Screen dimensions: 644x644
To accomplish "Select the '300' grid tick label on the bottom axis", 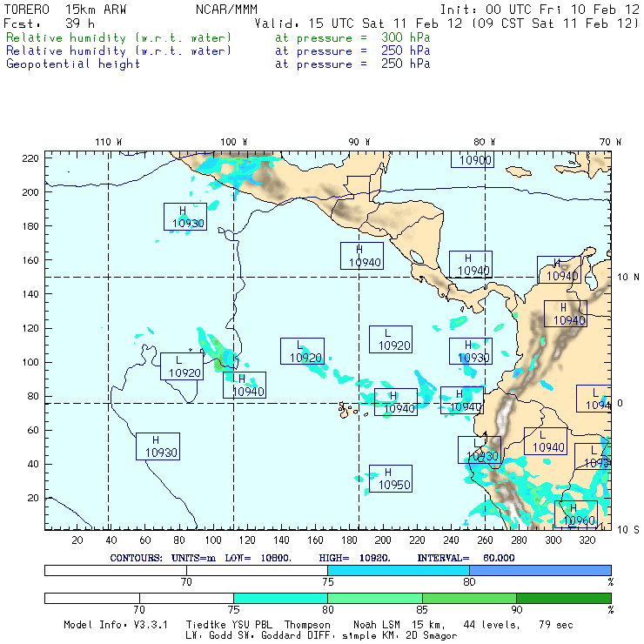I will point(553,540).
